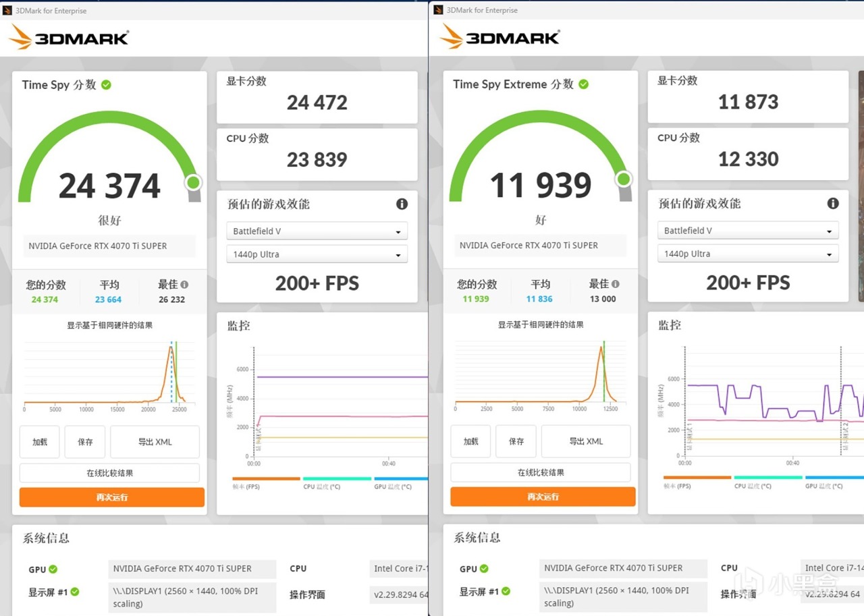Click the 3DMARK logo in Time Spy Extreme window

coord(500,36)
